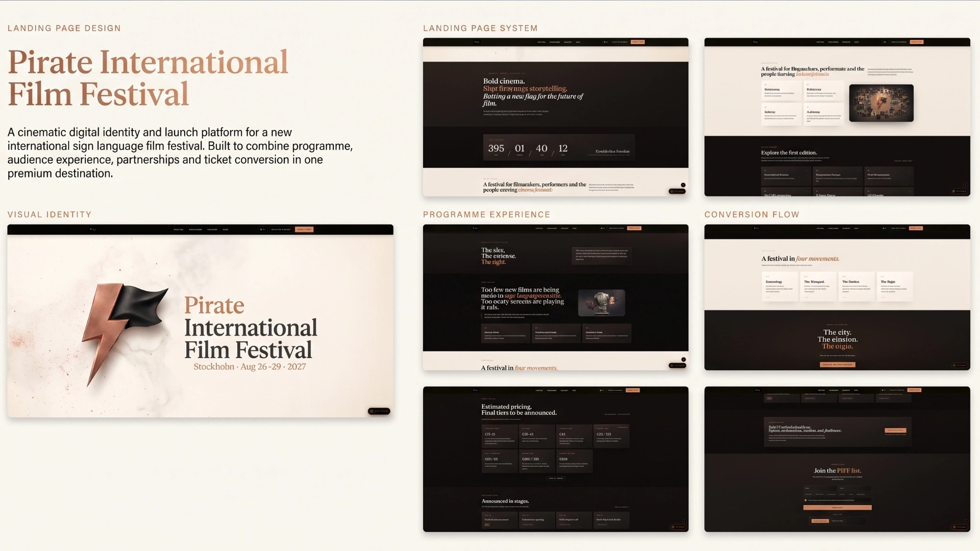Click the 'PROGRAMME EXPERIENCE' section label
The image size is (980, 551).
coord(486,215)
